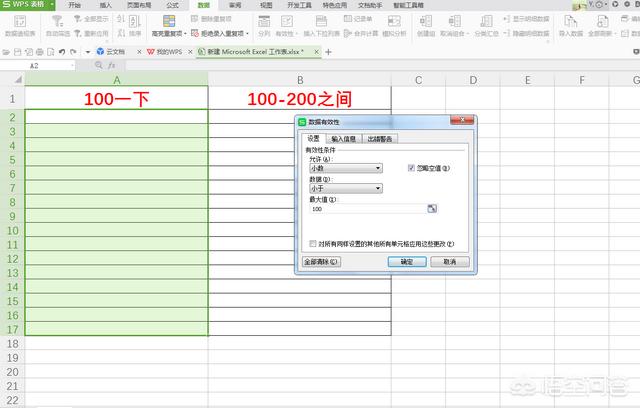The height and width of the screenshot is (408, 640).
Task: Open the 数据透视表 pivot table tool
Action: (20, 26)
